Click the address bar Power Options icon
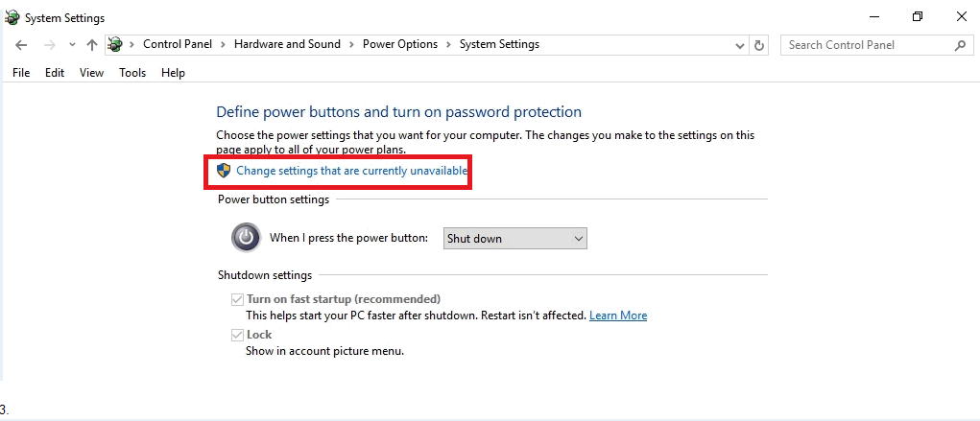The height and width of the screenshot is (421, 980). (115, 44)
